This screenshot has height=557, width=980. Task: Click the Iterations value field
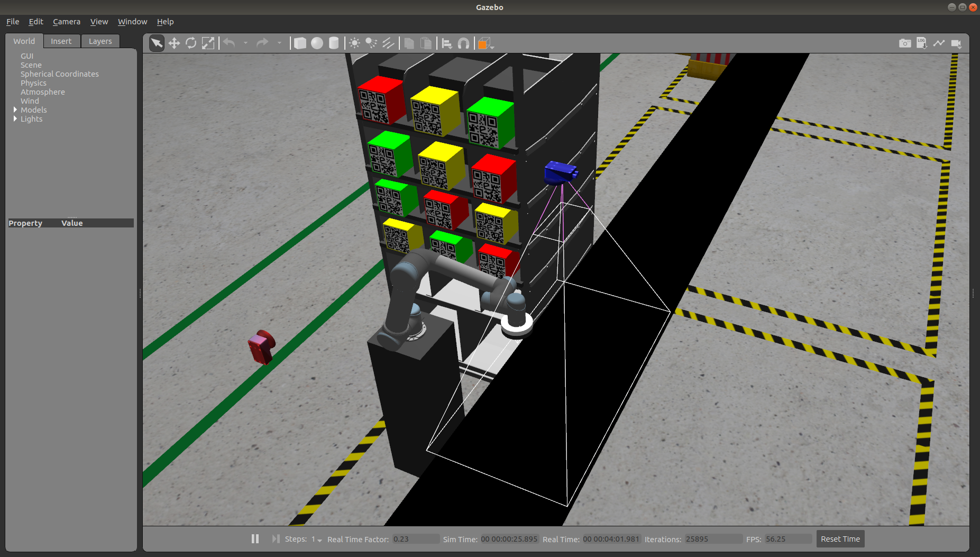(713, 539)
